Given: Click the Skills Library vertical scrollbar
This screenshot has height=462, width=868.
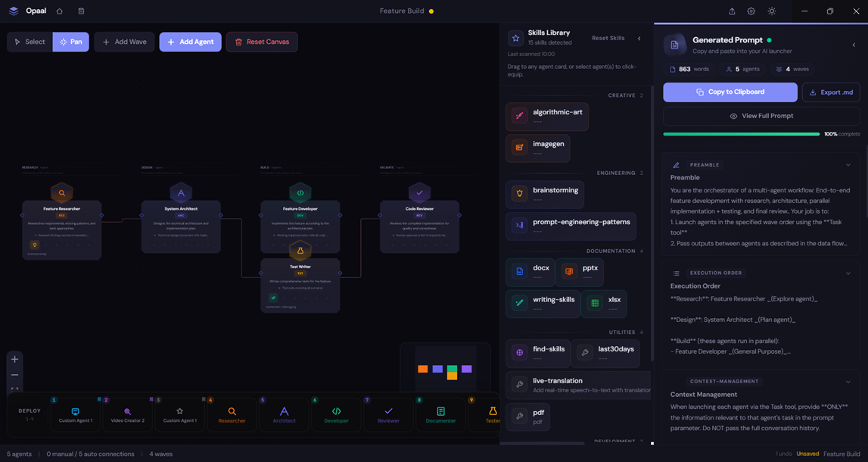Looking at the screenshot, I should tap(652, 224).
